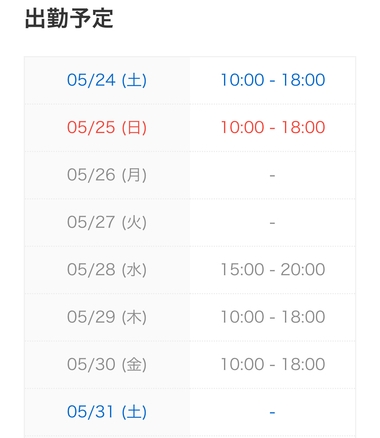This screenshot has height=438, width=380.
Task: Select the 05/28 (水) date cell
Action: coord(107,269)
